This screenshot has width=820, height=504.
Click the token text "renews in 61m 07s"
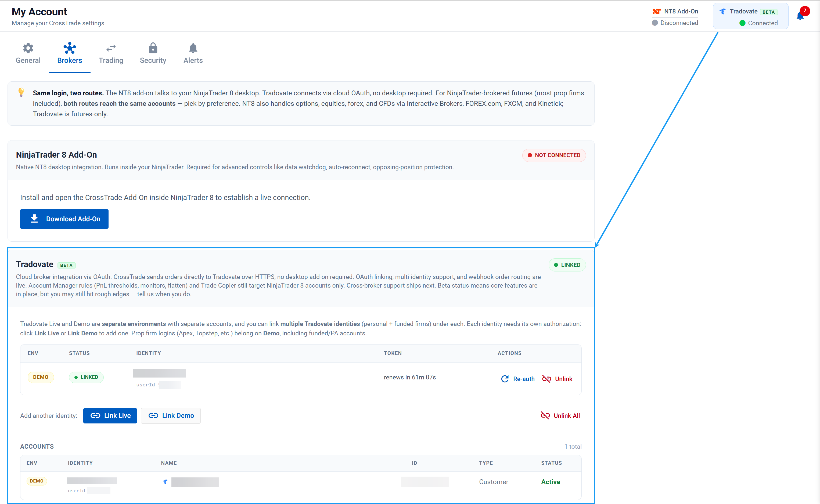410,377
